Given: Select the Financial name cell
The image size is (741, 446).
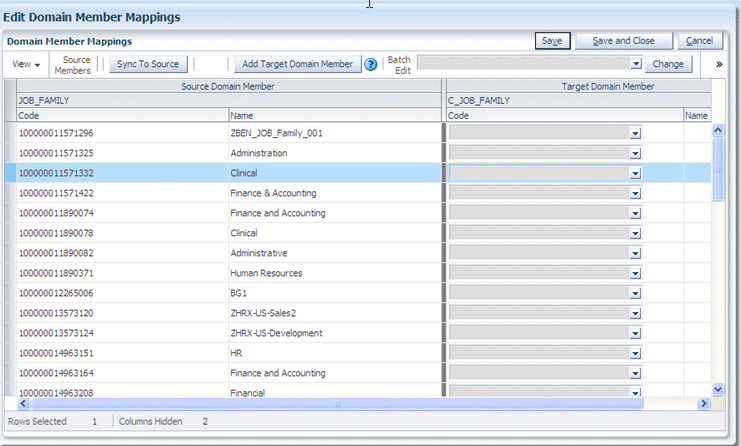Looking at the screenshot, I should coord(335,390).
